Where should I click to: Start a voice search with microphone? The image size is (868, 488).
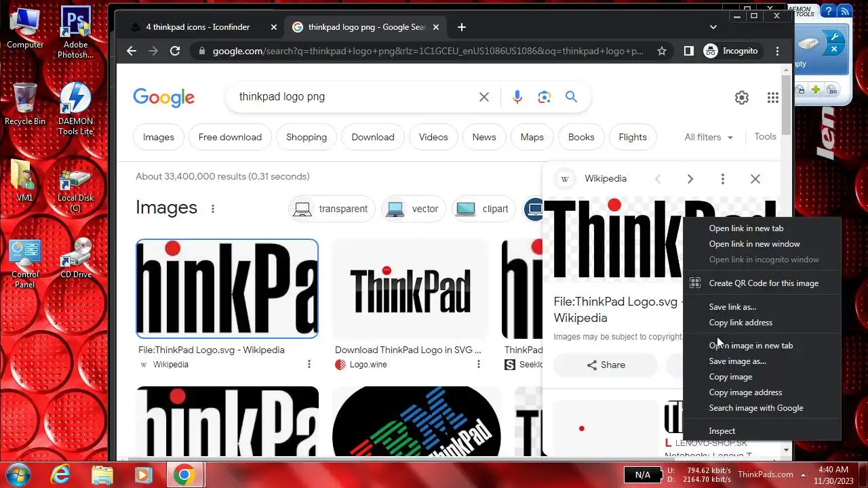[x=517, y=97]
